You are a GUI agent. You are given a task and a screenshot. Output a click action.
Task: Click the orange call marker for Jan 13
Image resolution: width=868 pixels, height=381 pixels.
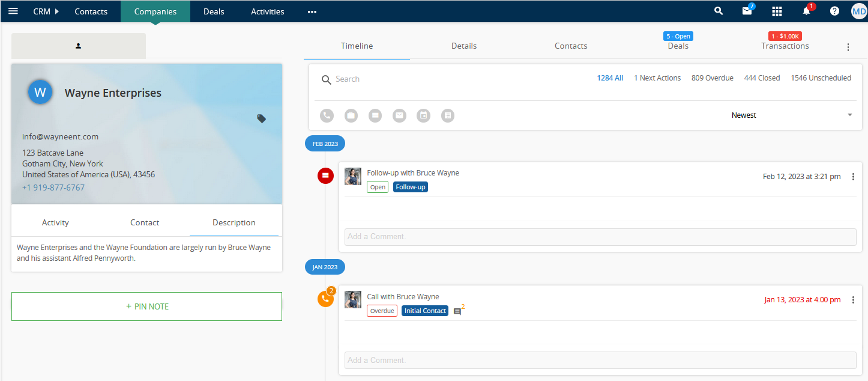[x=325, y=299]
